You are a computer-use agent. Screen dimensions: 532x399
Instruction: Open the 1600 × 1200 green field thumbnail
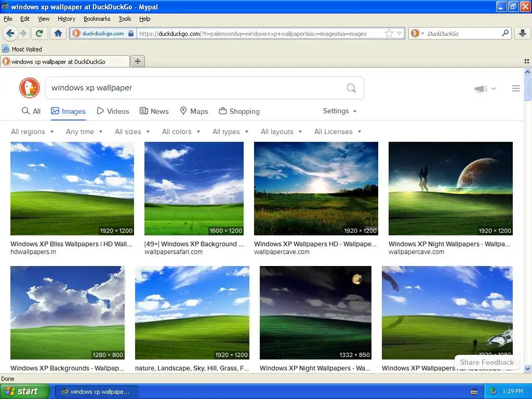click(194, 189)
